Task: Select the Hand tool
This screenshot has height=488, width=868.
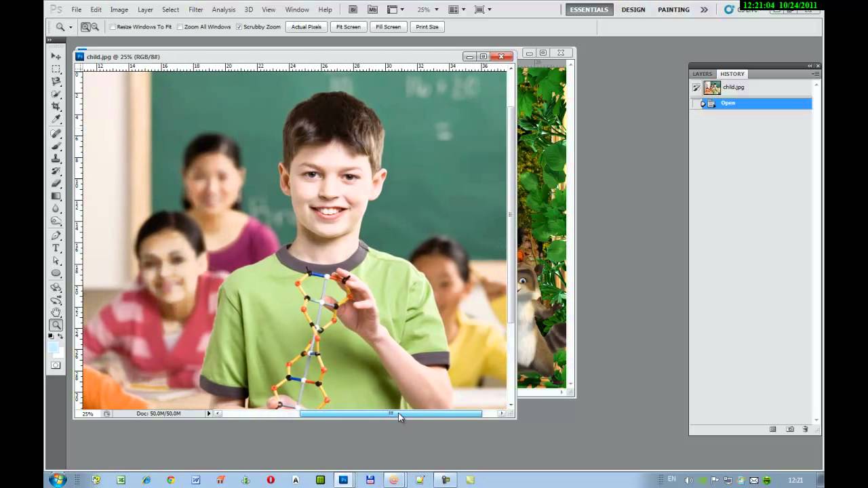Action: [56, 312]
